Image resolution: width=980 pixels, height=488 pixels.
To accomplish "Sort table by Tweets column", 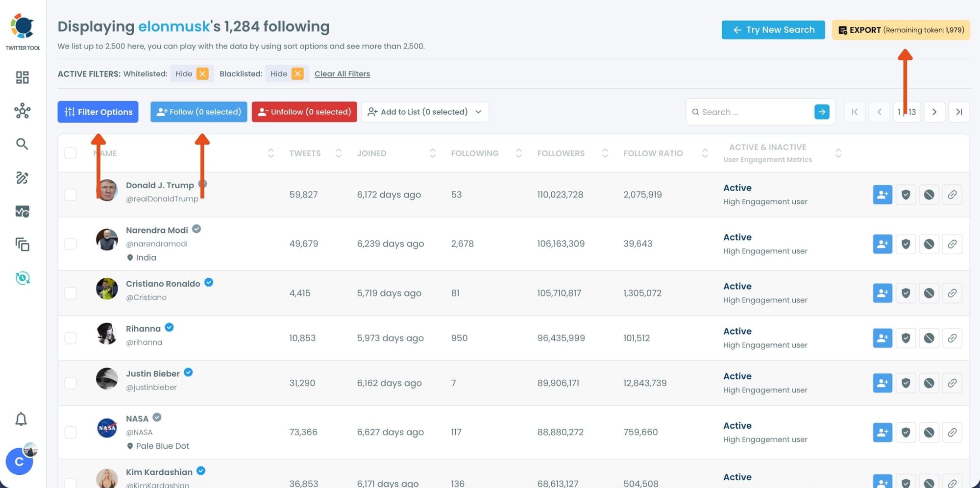I will 338,153.
